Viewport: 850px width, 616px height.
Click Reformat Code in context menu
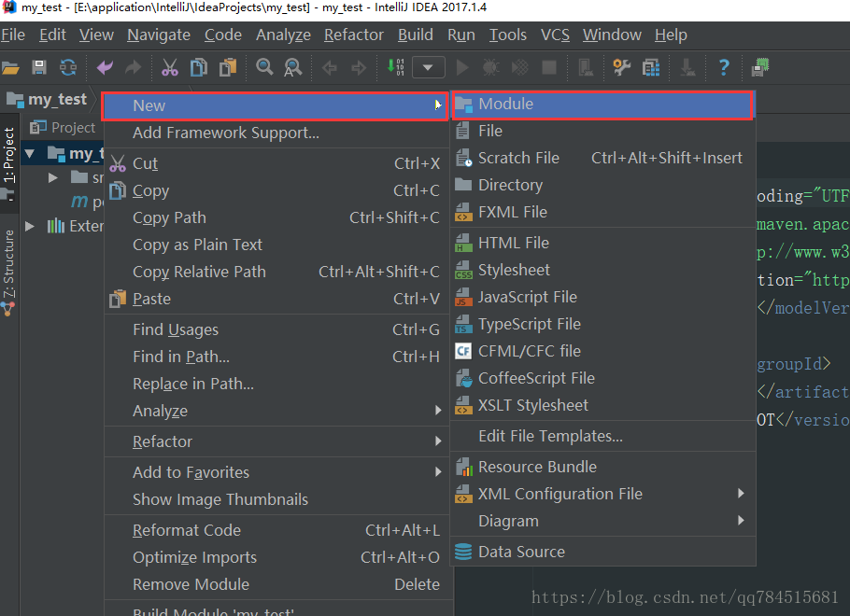tap(276, 530)
